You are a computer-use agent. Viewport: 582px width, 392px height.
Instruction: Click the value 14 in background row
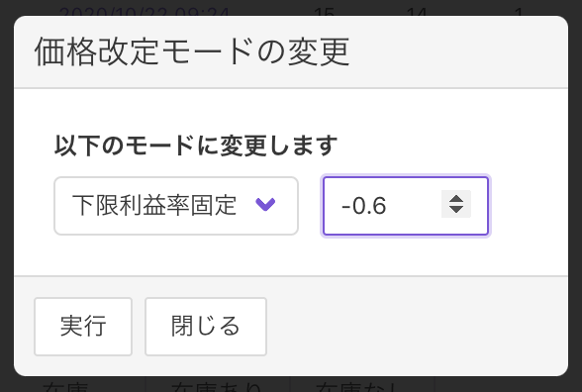(x=417, y=12)
